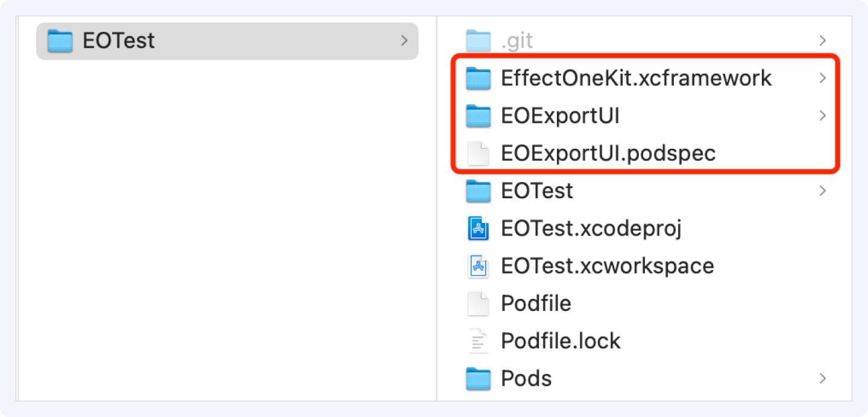Click the EOTest.xcodeproj project icon

[x=479, y=228]
